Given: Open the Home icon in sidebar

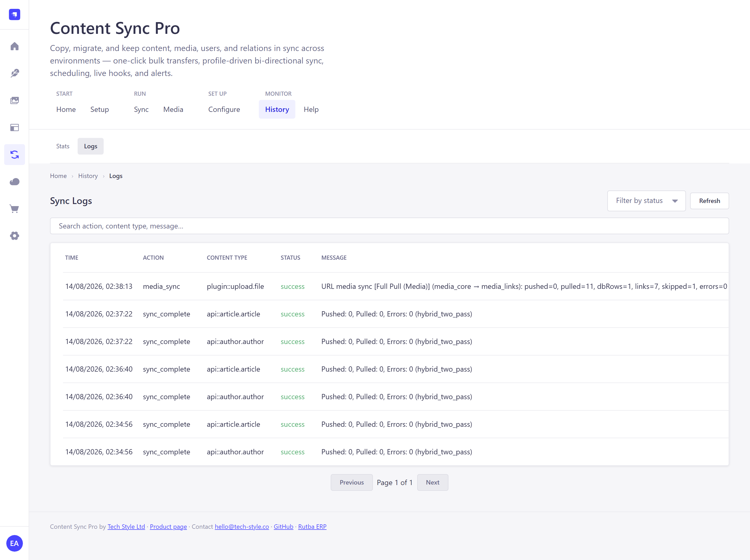Looking at the screenshot, I should tap(14, 46).
